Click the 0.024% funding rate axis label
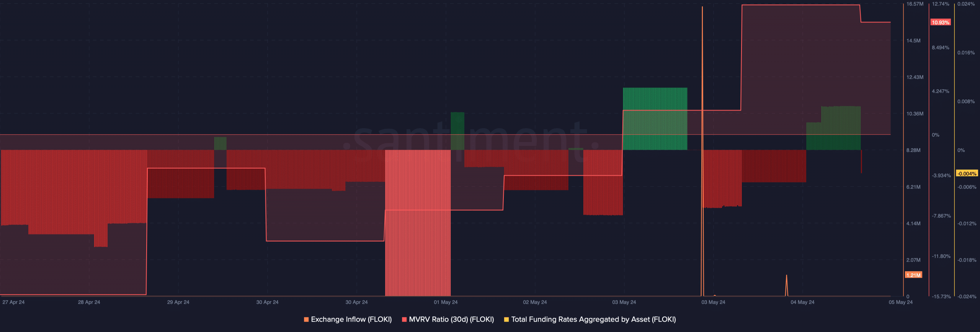The height and width of the screenshot is (332, 980). click(966, 4)
